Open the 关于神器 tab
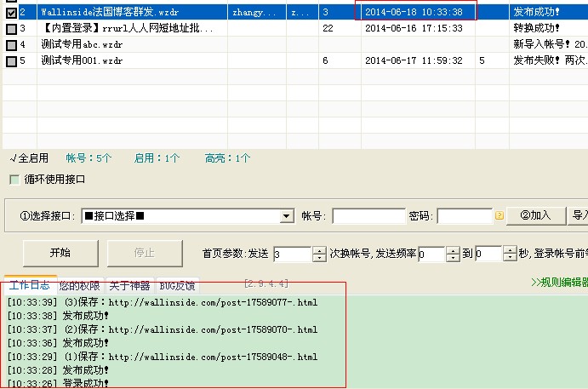 click(129, 285)
